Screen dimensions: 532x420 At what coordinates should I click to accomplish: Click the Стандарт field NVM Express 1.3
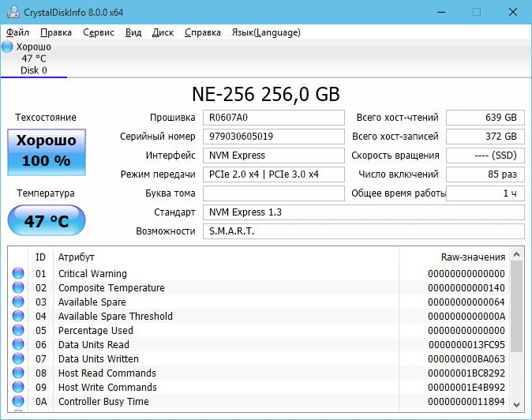(x=364, y=212)
